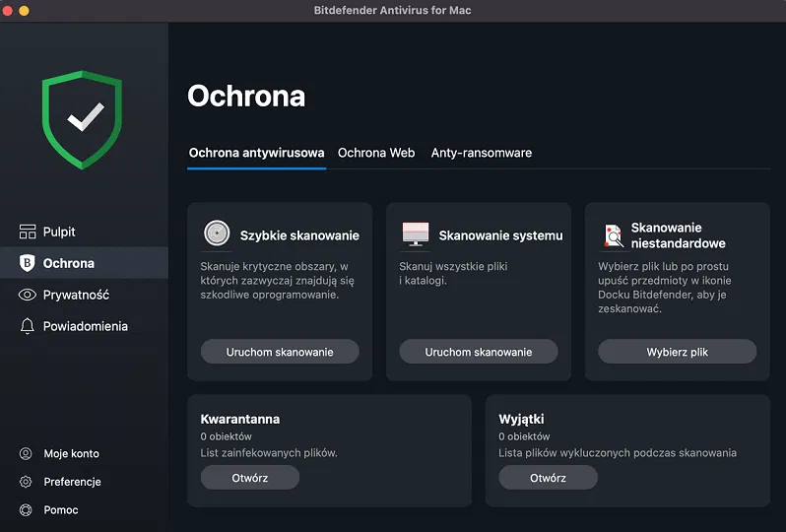Click the green shield status icon
Image resolution: width=786 pixels, height=532 pixels.
pyautogui.click(x=82, y=120)
